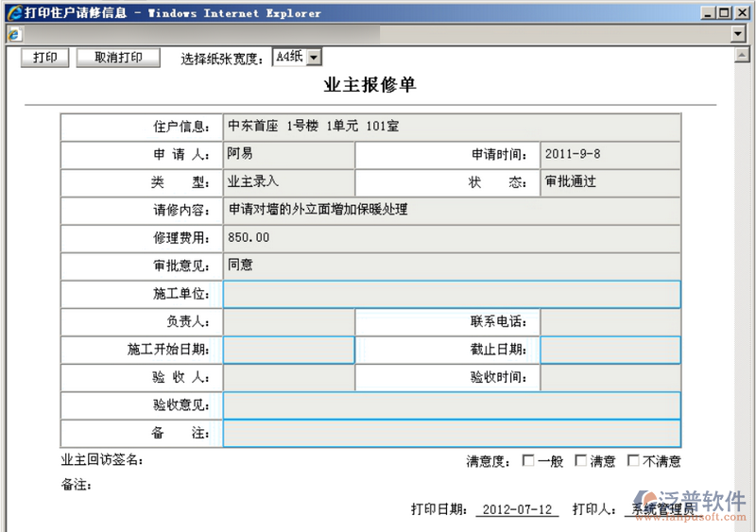This screenshot has width=756, height=532.
Task: Click the 打印日期 value 2012-07-12
Action: (x=516, y=509)
